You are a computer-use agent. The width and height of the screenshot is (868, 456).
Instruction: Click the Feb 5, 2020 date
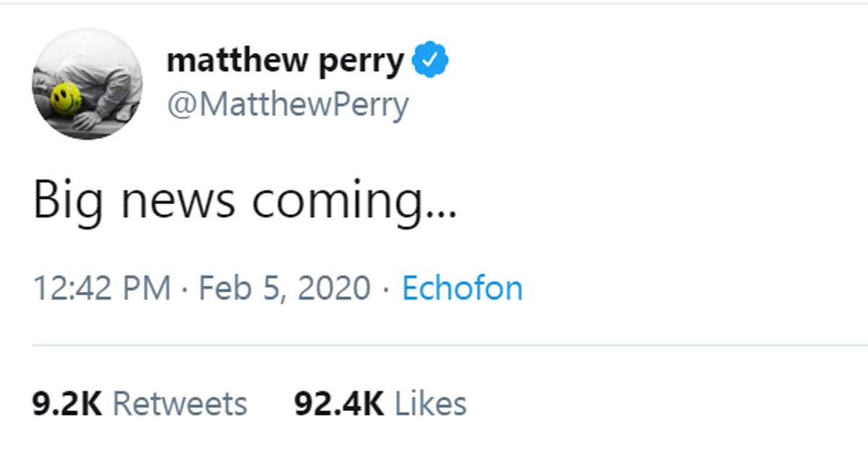[284, 289]
